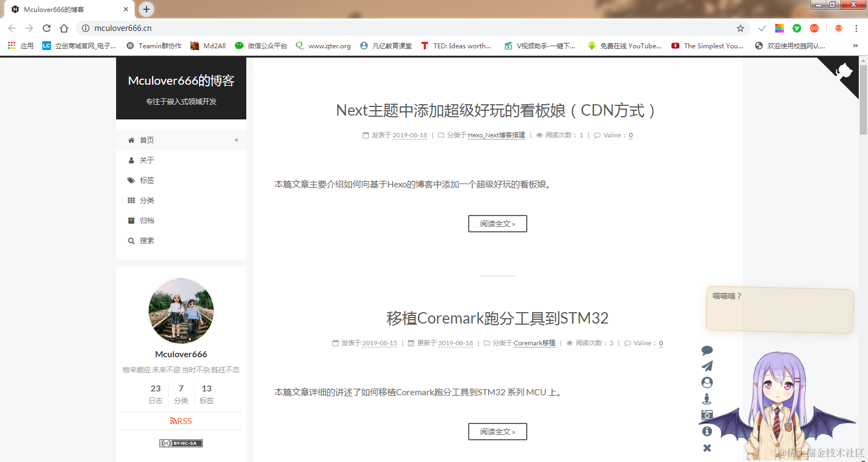
Task: Click the colorful grid extension icon
Action: [780, 28]
